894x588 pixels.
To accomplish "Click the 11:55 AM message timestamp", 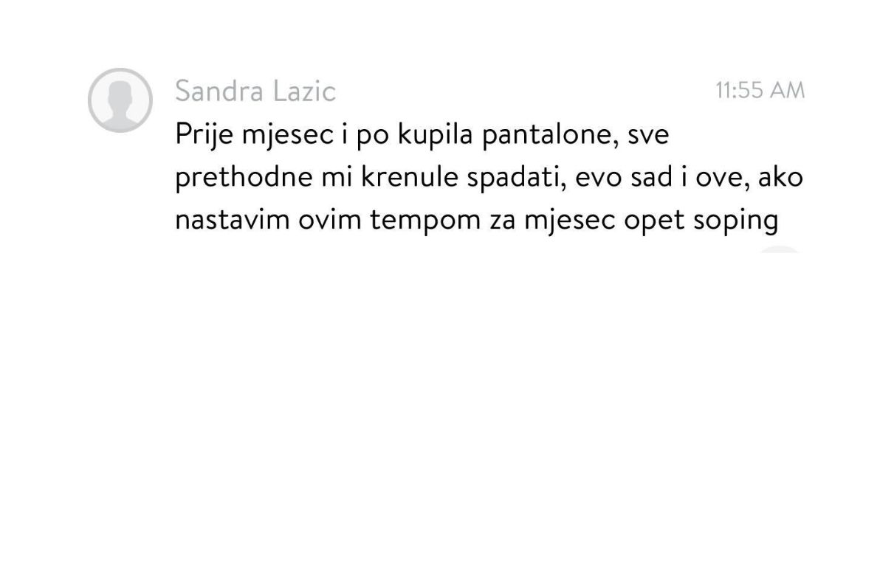I will tap(760, 90).
